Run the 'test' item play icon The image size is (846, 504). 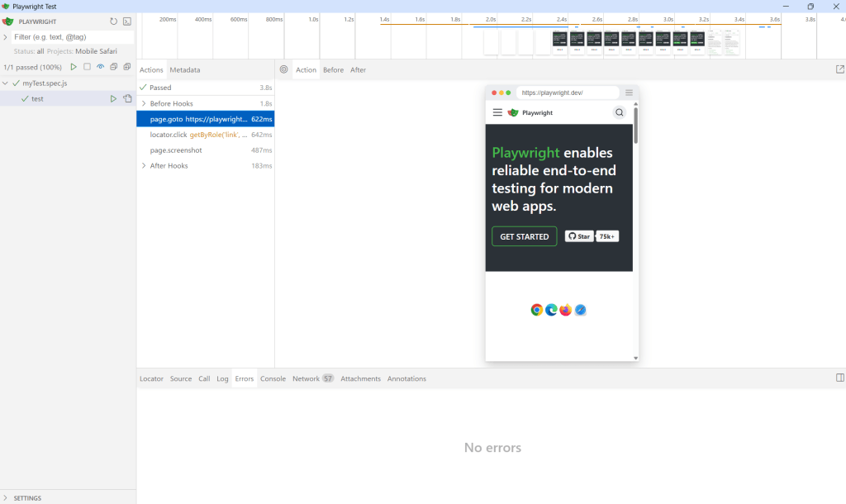(x=114, y=99)
